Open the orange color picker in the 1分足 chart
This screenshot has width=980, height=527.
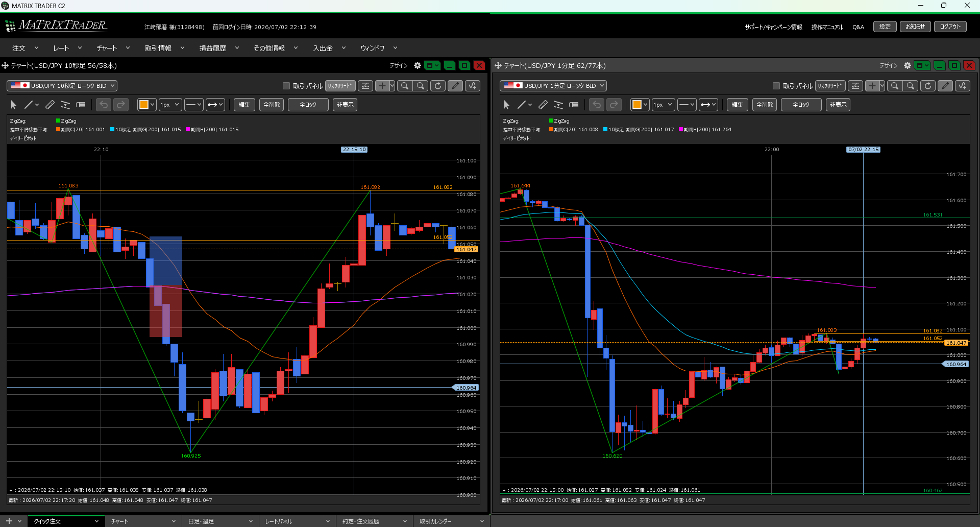click(640, 105)
